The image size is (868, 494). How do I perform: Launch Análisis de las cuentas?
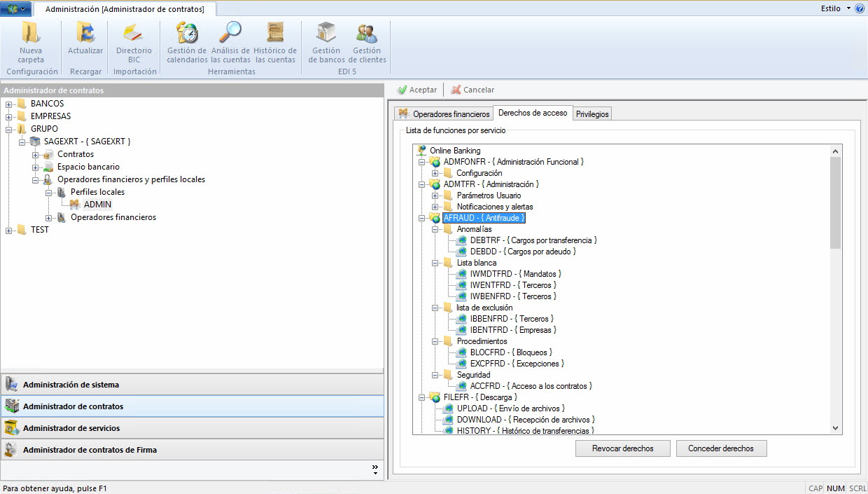pyautogui.click(x=230, y=34)
